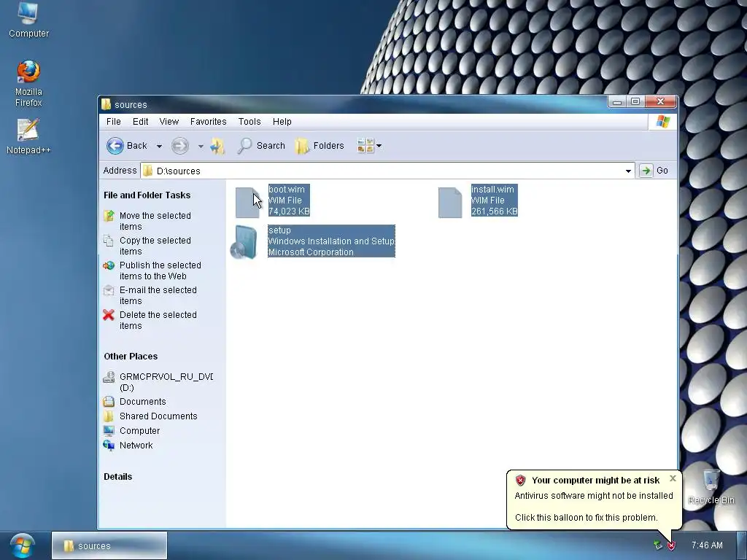This screenshot has height=560, width=747.
Task: Click E-mail the selected items
Action: coord(158,295)
